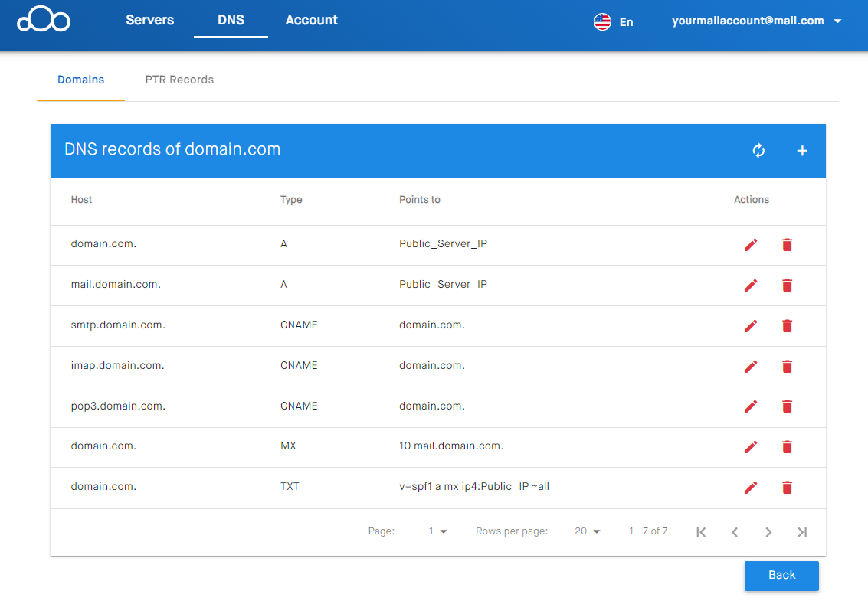868x604 pixels.
Task: Open the Servers menu
Action: tap(149, 20)
